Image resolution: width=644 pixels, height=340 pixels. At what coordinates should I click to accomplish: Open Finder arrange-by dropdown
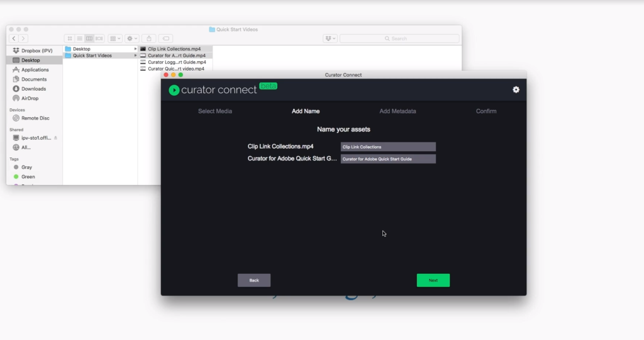coord(115,38)
